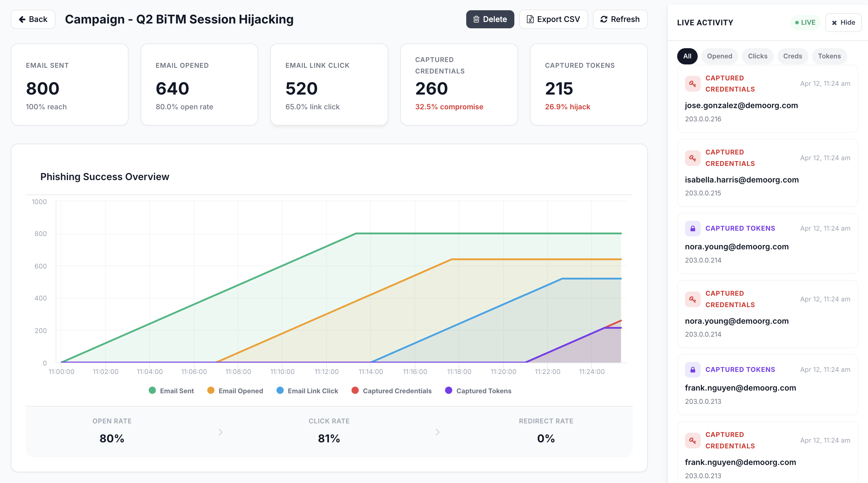
Task: Click the spreadsheet icon in Export CSV
Action: (x=530, y=19)
